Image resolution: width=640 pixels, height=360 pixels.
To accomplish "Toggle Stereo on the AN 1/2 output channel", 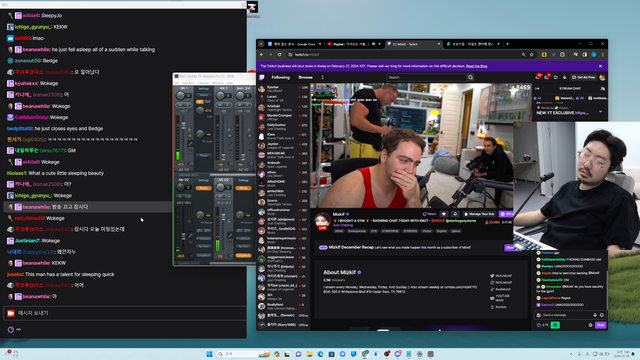I will point(204,188).
